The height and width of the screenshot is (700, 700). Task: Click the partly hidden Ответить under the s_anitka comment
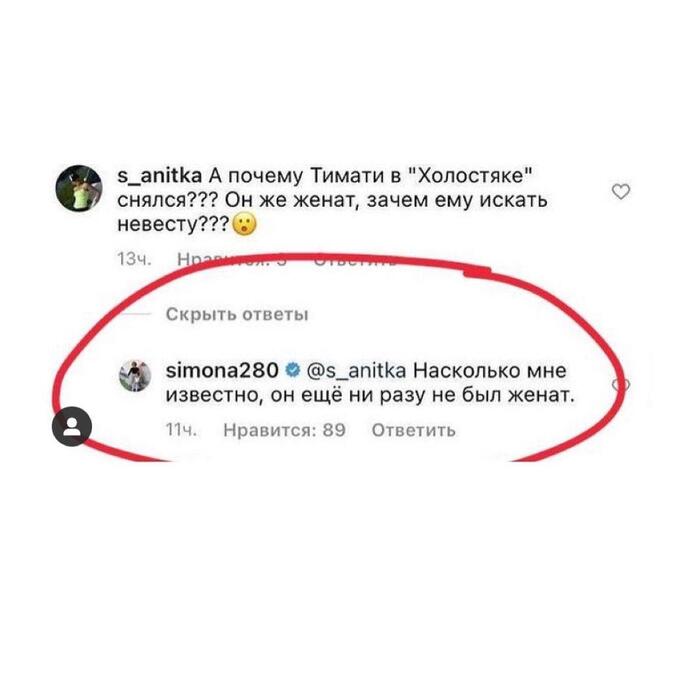[x=355, y=260]
